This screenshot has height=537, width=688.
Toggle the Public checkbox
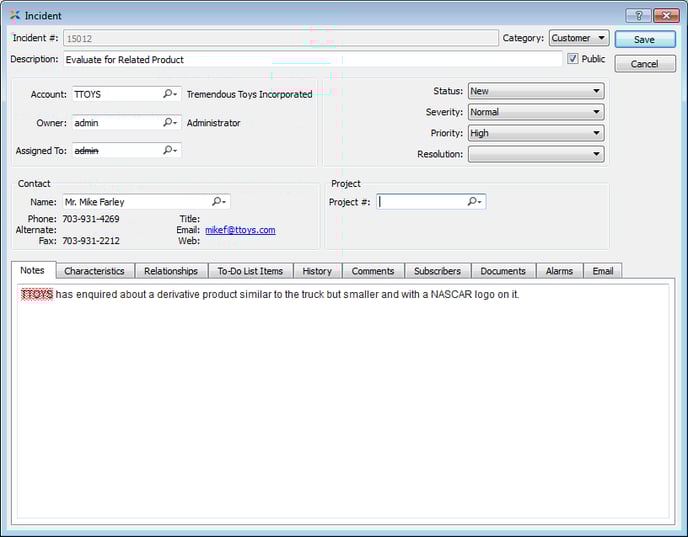573,59
